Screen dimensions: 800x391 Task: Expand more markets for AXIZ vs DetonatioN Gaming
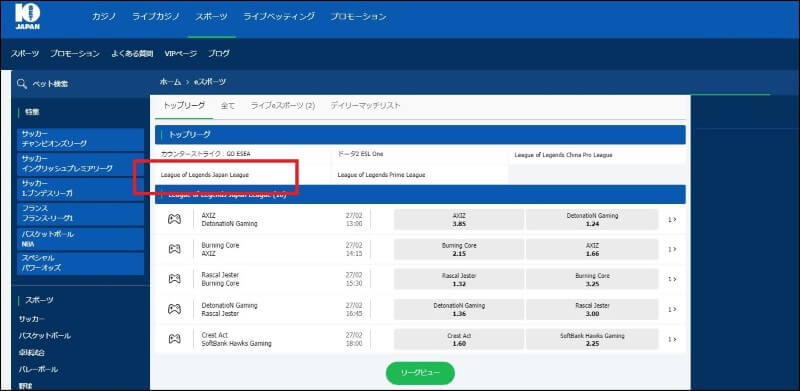tap(672, 219)
